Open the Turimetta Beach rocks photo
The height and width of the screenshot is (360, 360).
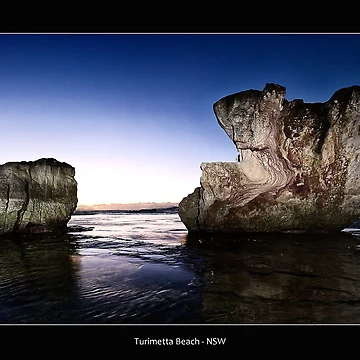(180, 179)
